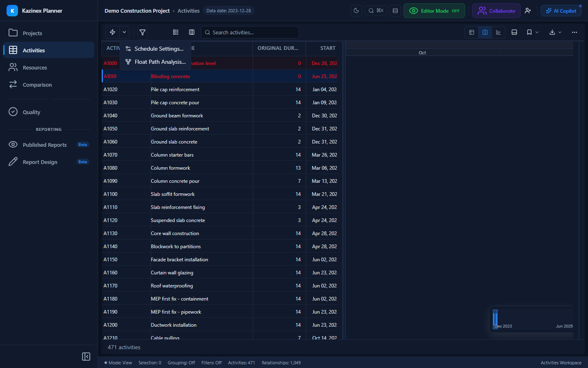This screenshot has width=588, height=368.
Task: Open the Collaborate panel
Action: 496,11
